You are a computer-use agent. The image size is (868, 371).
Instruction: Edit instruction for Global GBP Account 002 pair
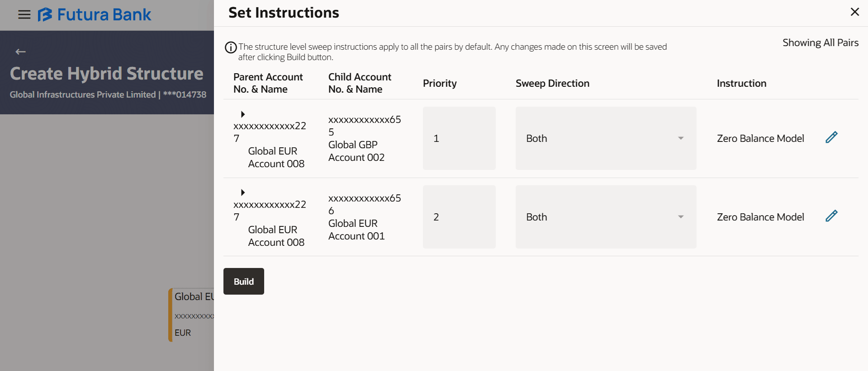point(831,137)
